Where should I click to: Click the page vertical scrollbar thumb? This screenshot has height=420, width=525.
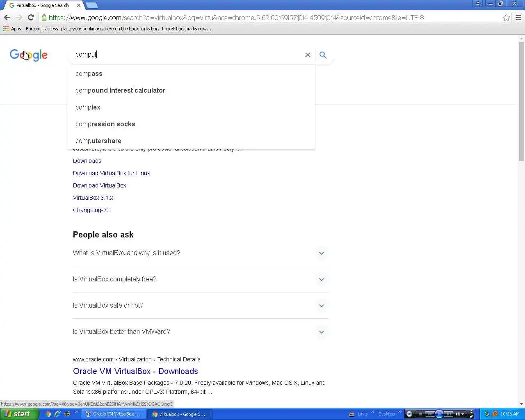[521, 101]
